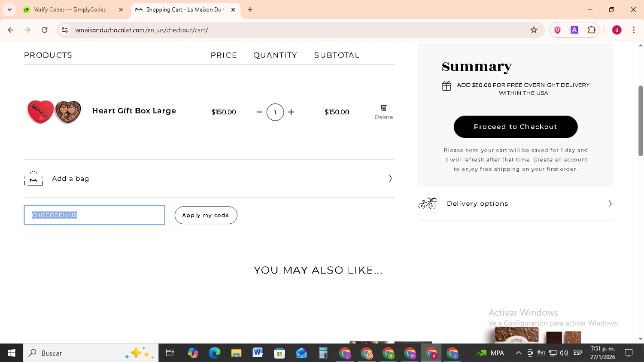
Task: Increase Heart Gift Box quantity with plus
Action: pyautogui.click(x=291, y=112)
